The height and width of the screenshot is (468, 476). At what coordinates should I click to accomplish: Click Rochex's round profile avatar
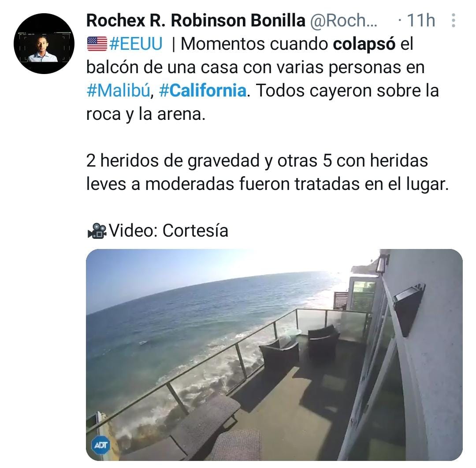click(44, 43)
